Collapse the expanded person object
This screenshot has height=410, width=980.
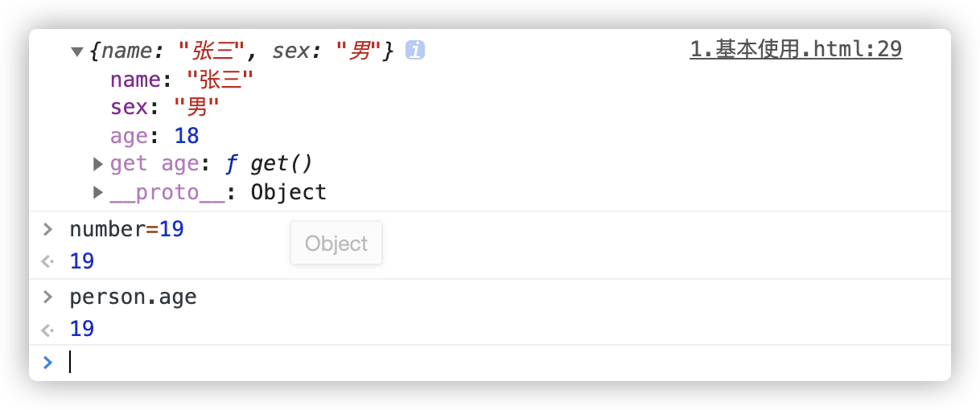[x=77, y=51]
